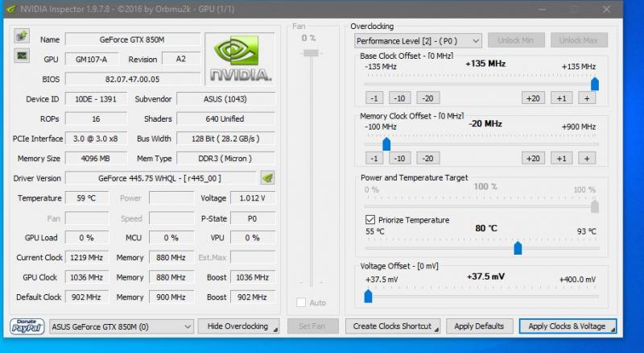The image size is (644, 353).
Task: Click the PayPal Donate icon
Action: pyautogui.click(x=27, y=326)
